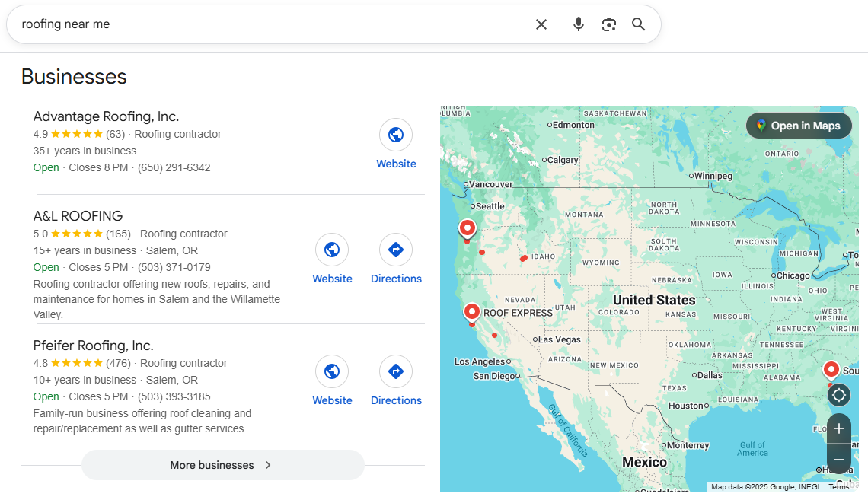
Task: Open the ROOF EXPRESS marker on the map
Action: 472,311
